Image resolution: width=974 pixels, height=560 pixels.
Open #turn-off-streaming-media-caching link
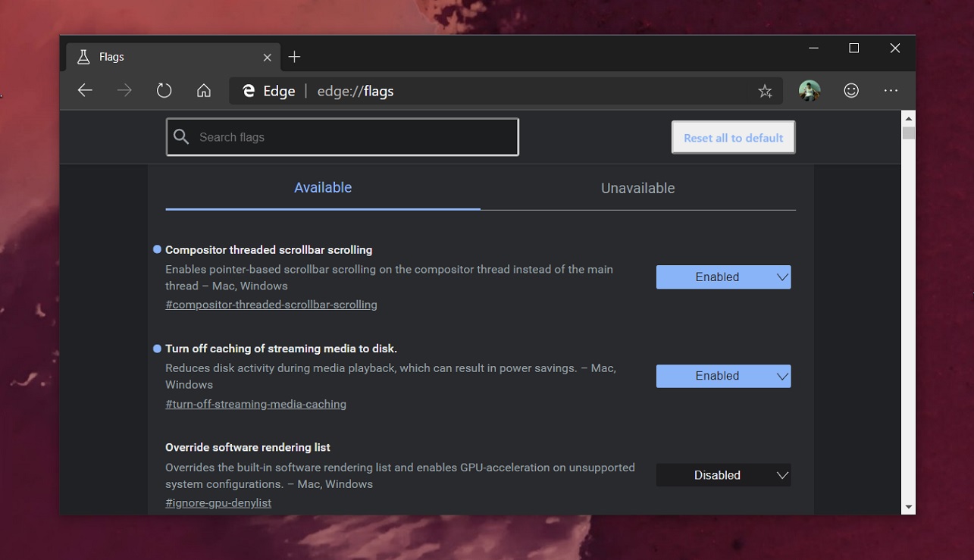[255, 404]
